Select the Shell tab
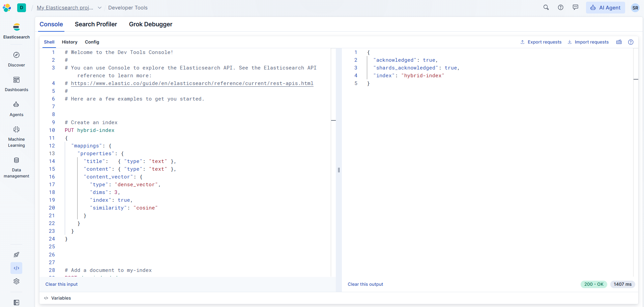The image size is (644, 307). click(49, 42)
